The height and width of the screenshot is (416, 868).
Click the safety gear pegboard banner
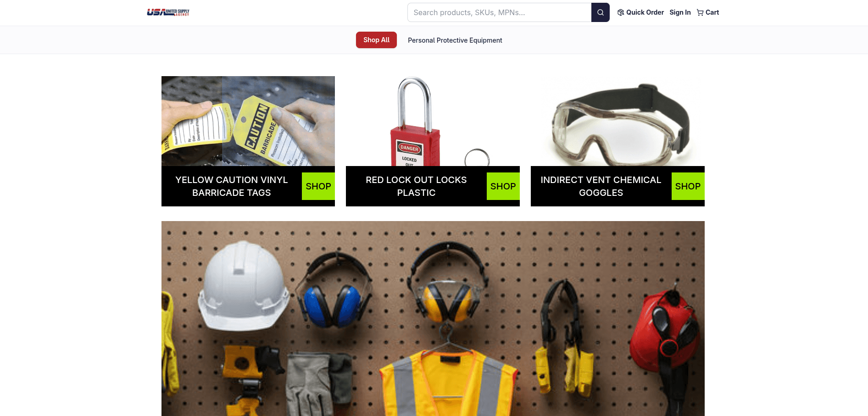point(433,319)
